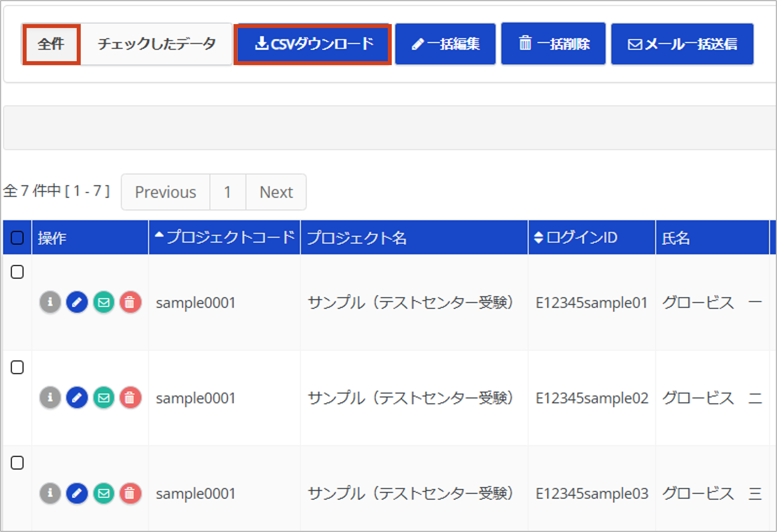The height and width of the screenshot is (532, 777).
Task: Click edit pencil icon for E12345sample01 row
Action: 77,302
